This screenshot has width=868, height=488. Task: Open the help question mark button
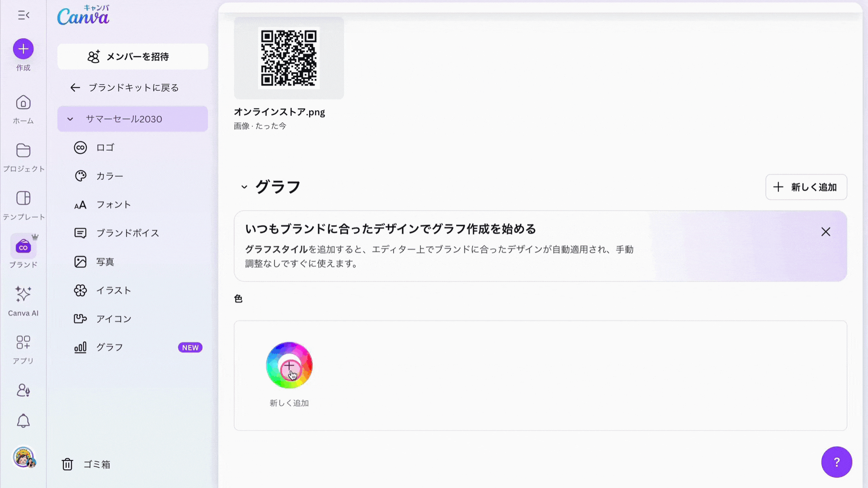tap(836, 462)
